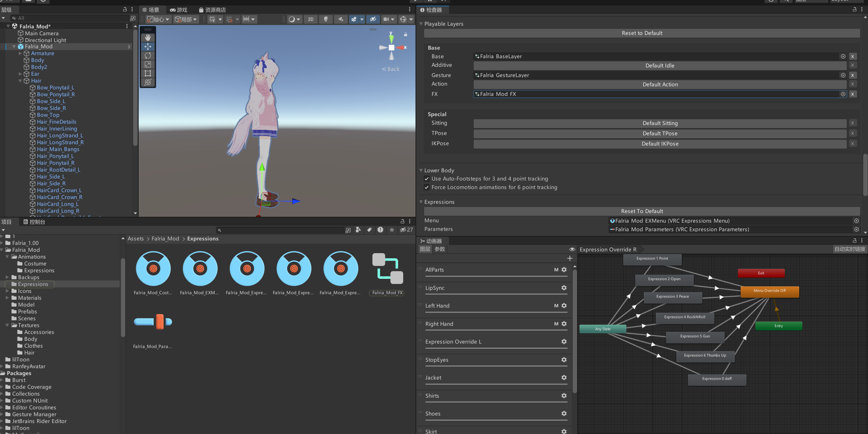Select the Rotate tool
This screenshot has height=434, width=868.
[x=148, y=55]
